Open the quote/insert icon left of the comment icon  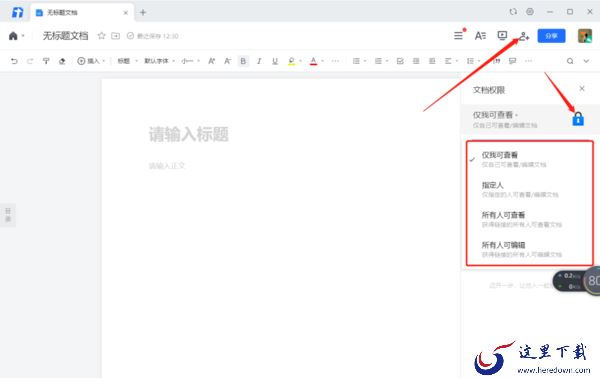point(496,61)
